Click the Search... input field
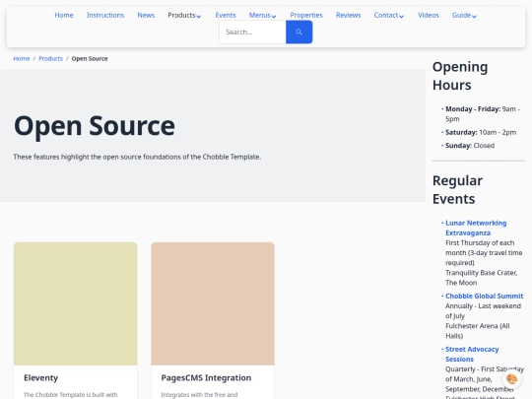This screenshot has height=399, width=532. pyautogui.click(x=253, y=32)
